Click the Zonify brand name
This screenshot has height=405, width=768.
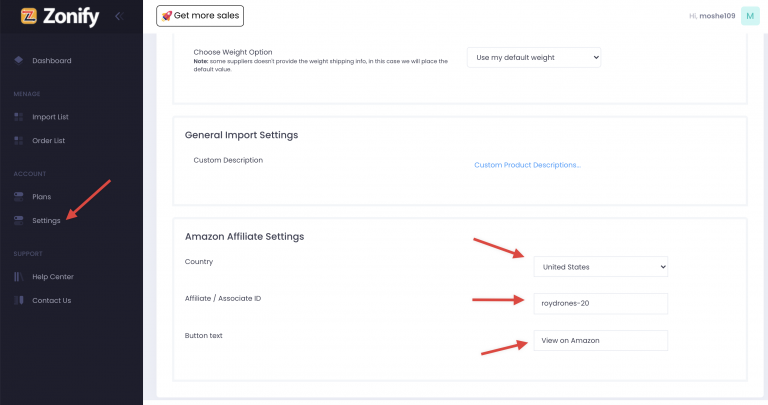click(71, 17)
